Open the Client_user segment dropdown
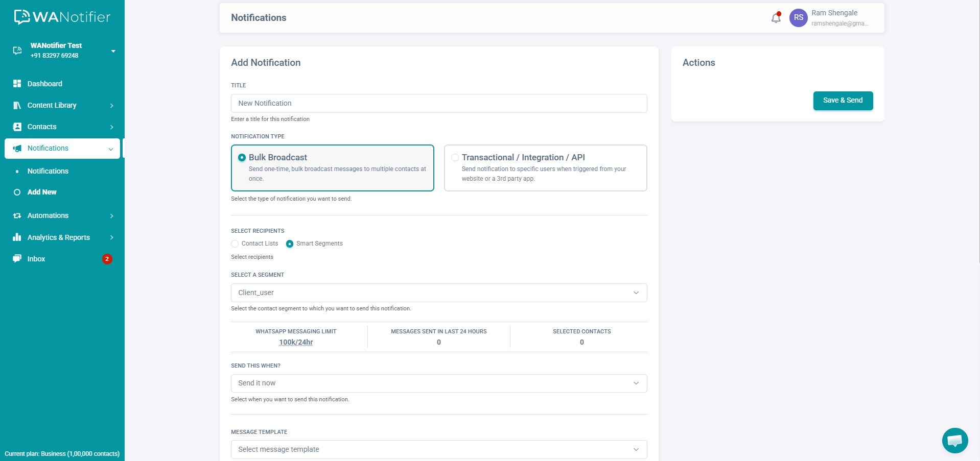The image size is (980, 461). click(x=438, y=293)
